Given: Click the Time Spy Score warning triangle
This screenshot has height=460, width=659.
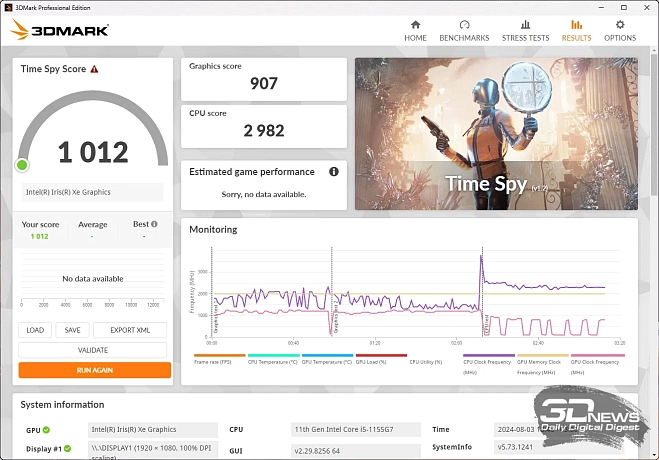Looking at the screenshot, I should 94,69.
